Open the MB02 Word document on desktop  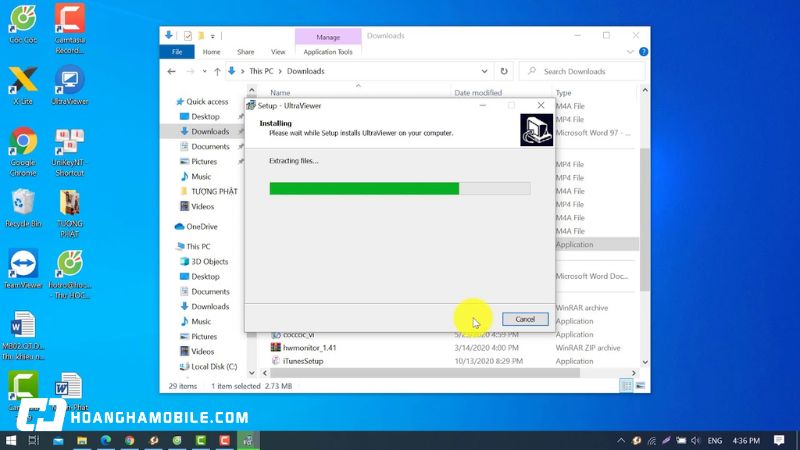(23, 335)
